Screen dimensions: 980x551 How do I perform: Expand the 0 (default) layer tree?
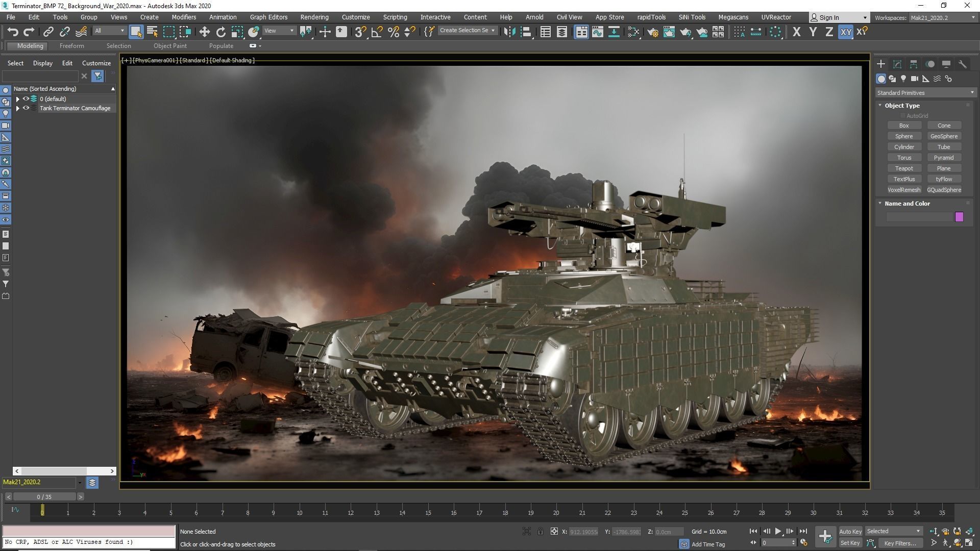click(17, 99)
